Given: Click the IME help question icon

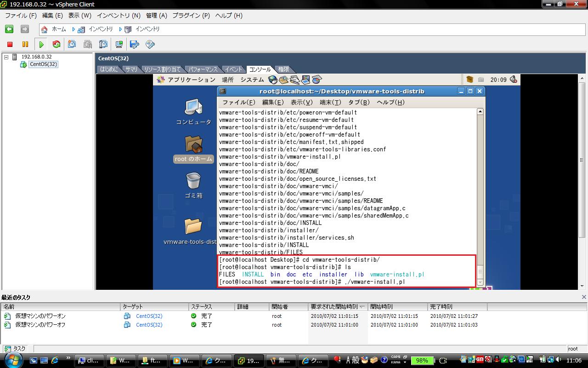Looking at the screenshot, I should click(x=384, y=360).
